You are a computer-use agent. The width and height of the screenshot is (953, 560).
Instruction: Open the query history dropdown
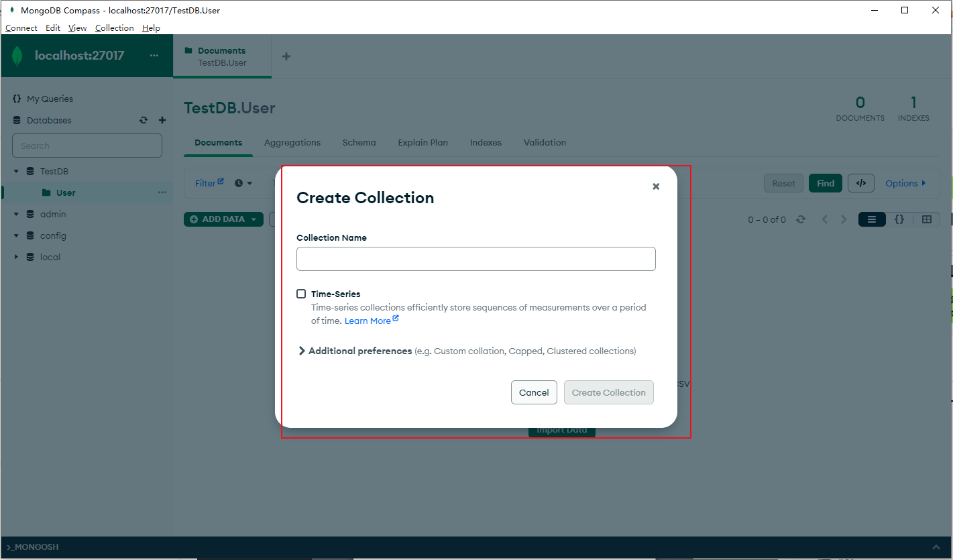[243, 183]
